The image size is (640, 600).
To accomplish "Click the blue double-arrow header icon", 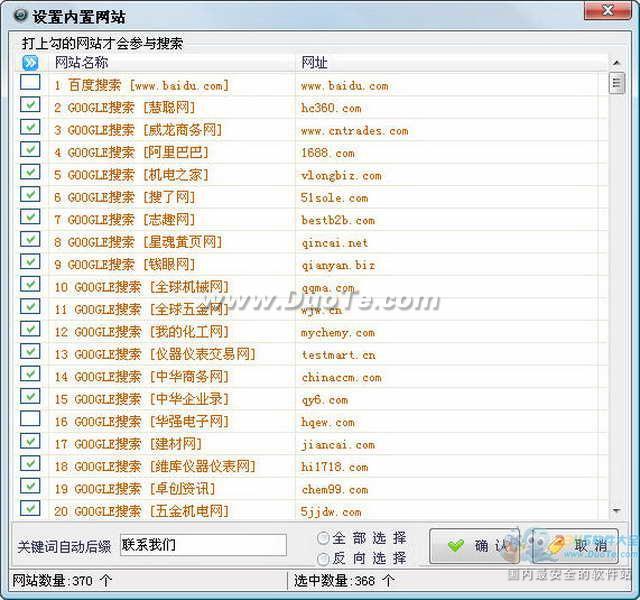I will [x=30, y=63].
